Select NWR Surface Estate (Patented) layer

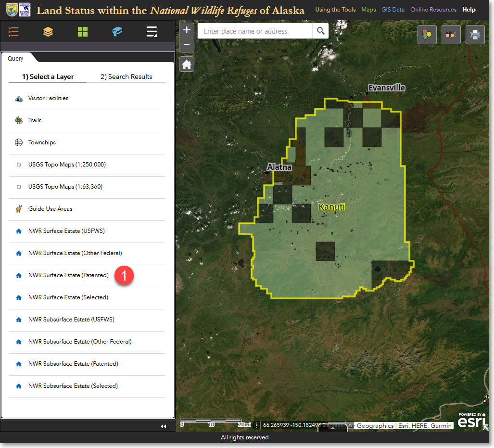68,275
